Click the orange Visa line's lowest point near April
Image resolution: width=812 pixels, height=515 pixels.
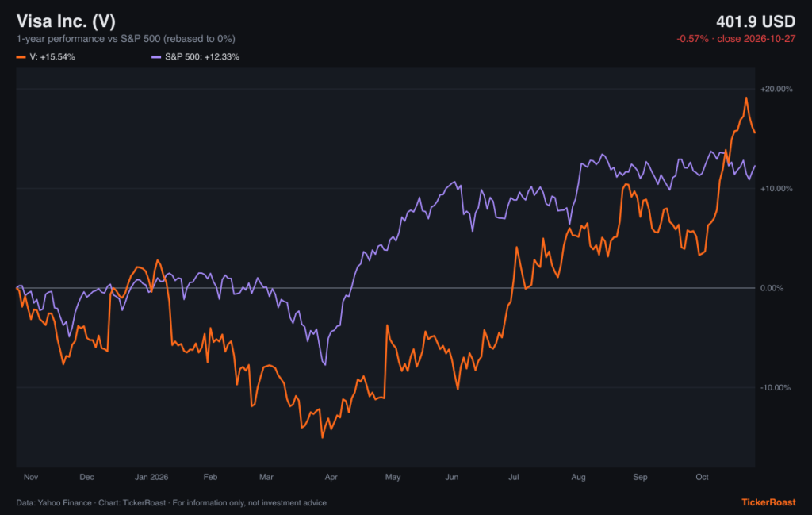coord(323,437)
